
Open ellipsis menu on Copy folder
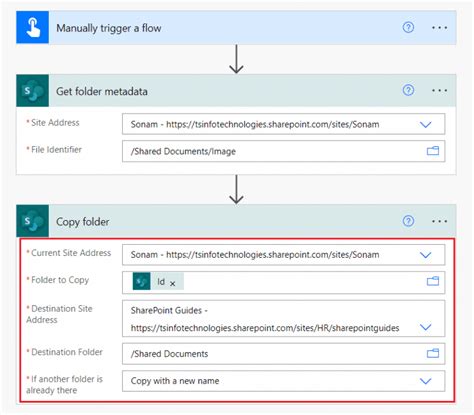click(439, 221)
